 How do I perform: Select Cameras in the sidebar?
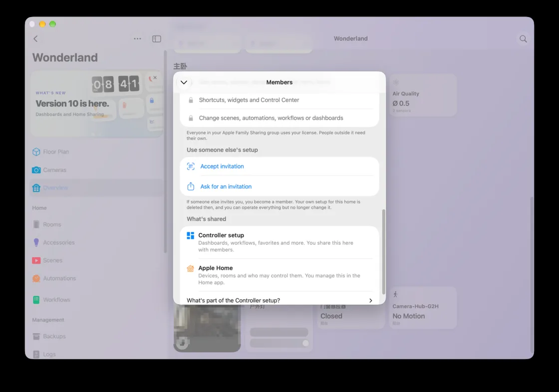point(96,170)
